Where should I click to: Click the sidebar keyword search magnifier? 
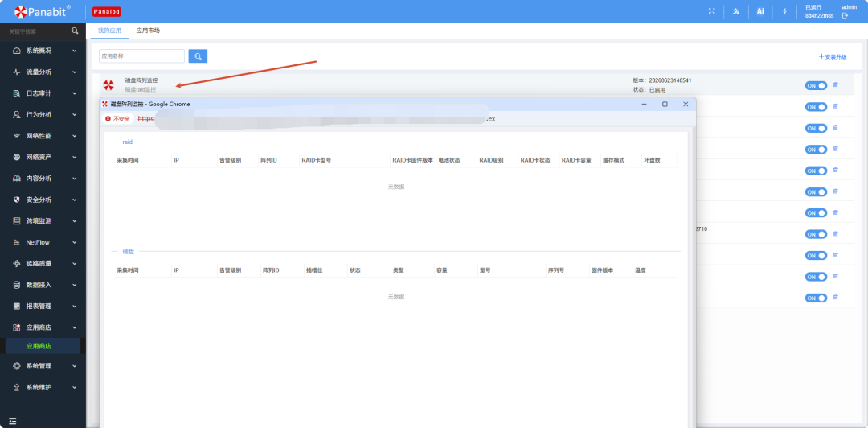coord(75,31)
